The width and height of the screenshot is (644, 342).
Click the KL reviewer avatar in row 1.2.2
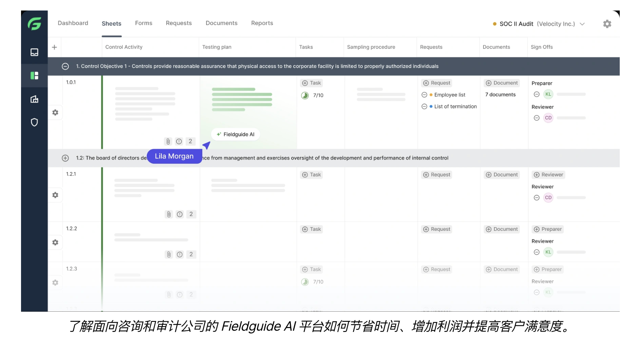tap(548, 252)
